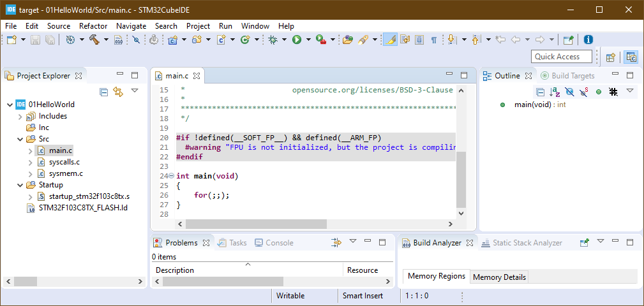Image resolution: width=644 pixels, height=306 pixels.
Task: Toggle Hide Fields icon in Outline
Action: [x=569, y=92]
